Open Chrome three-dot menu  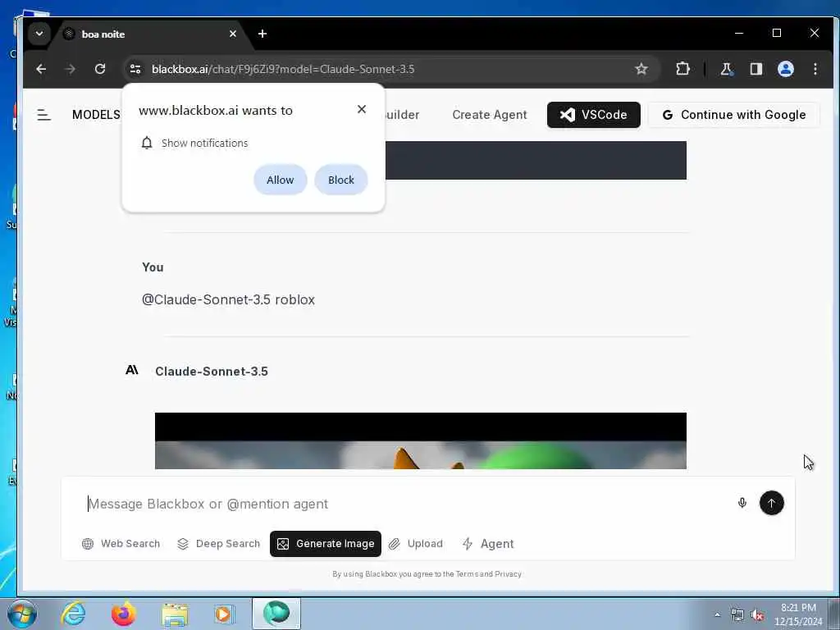tap(815, 69)
